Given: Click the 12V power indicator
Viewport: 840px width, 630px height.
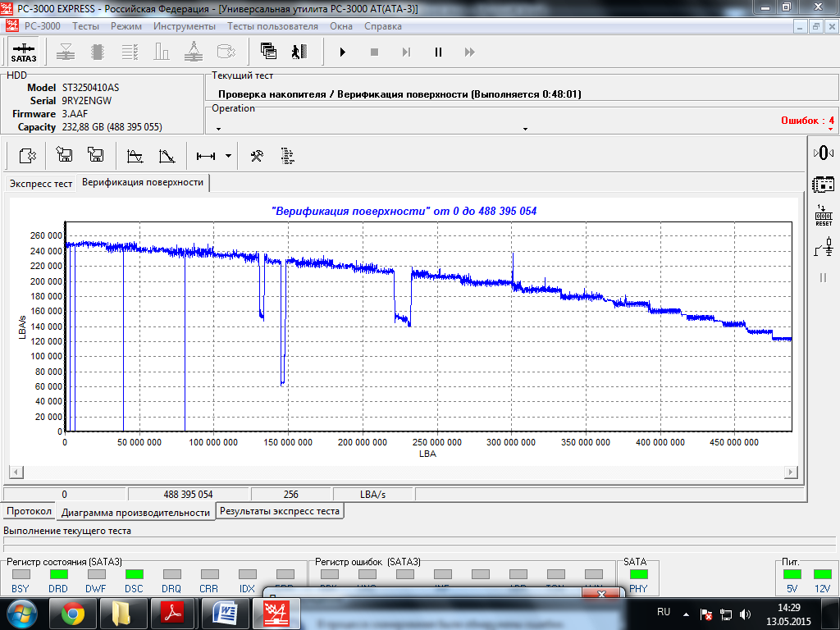Looking at the screenshot, I should (822, 574).
